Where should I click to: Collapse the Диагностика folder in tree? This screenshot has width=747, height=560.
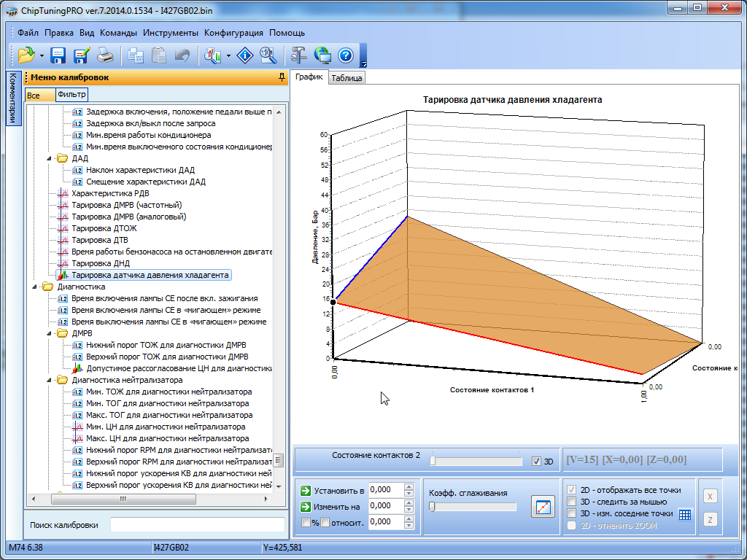(36, 287)
